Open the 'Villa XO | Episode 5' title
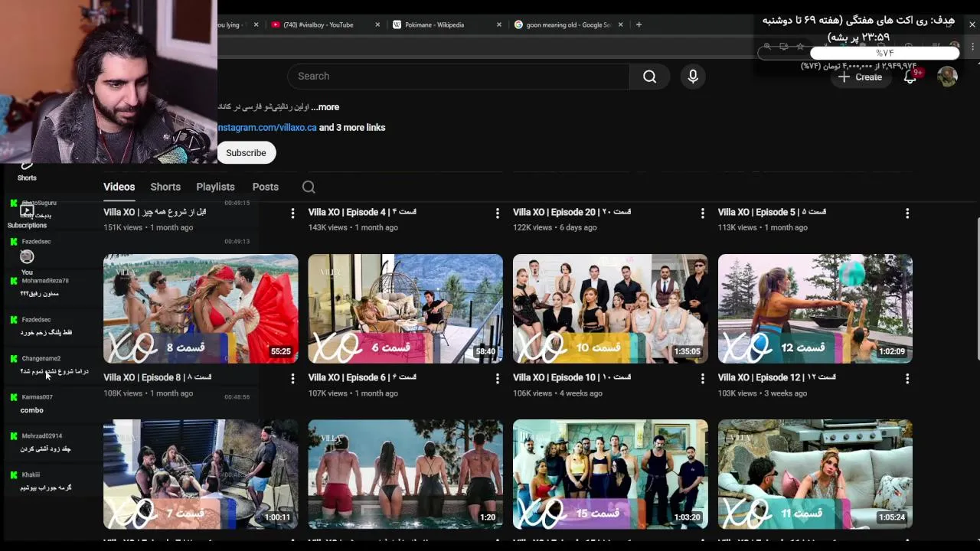The height and width of the screenshot is (551, 980). click(773, 212)
